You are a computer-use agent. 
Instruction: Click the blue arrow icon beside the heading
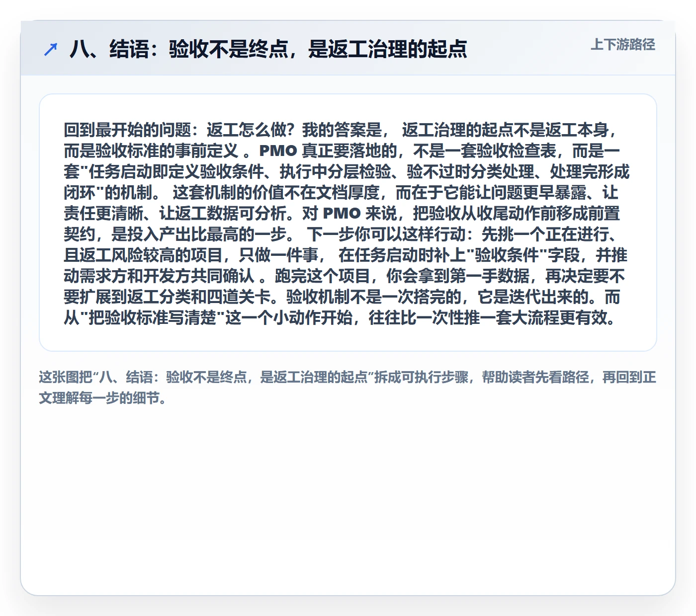[x=51, y=49]
